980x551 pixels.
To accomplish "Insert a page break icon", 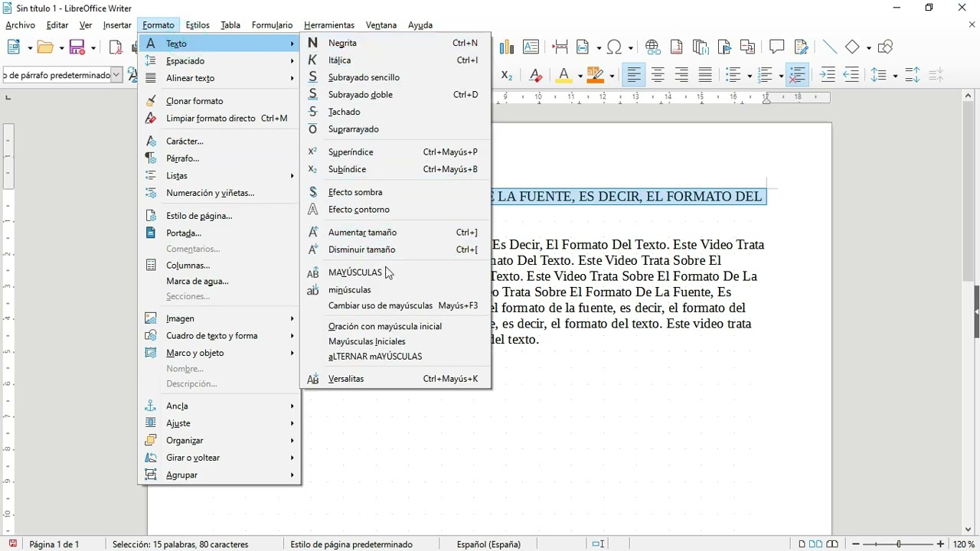I will pos(560,47).
